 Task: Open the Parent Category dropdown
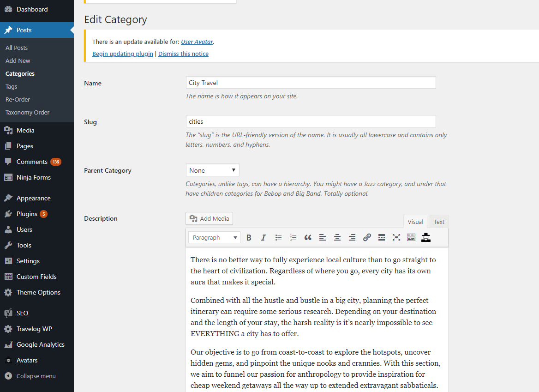212,170
